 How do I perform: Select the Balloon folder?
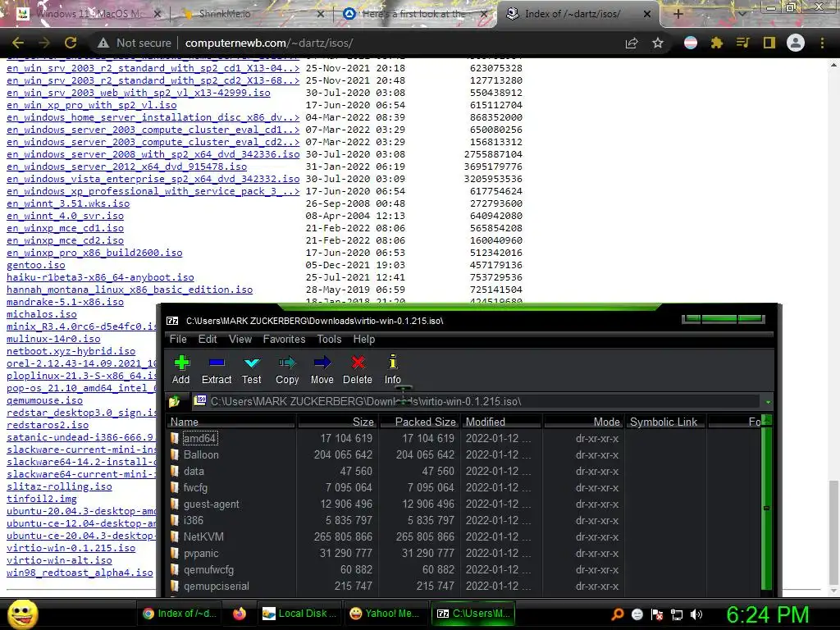click(x=201, y=454)
